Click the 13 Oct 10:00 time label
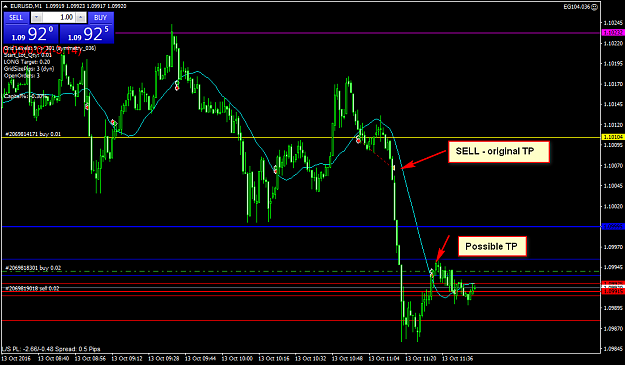 (237, 358)
